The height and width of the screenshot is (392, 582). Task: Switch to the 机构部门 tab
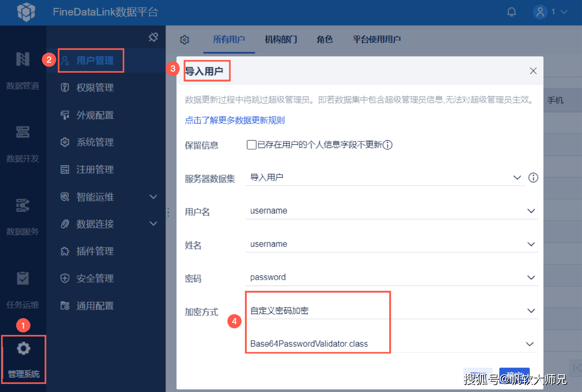[x=281, y=39]
